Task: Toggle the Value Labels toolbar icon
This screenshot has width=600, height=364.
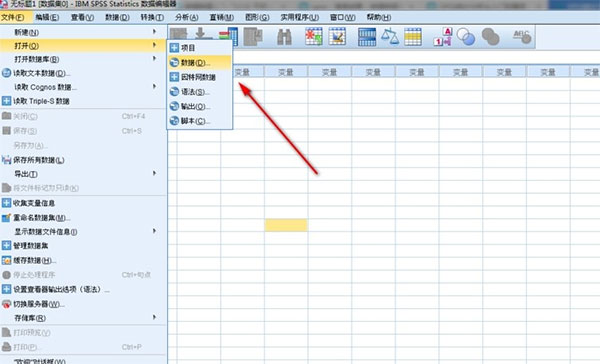Action: [x=443, y=37]
